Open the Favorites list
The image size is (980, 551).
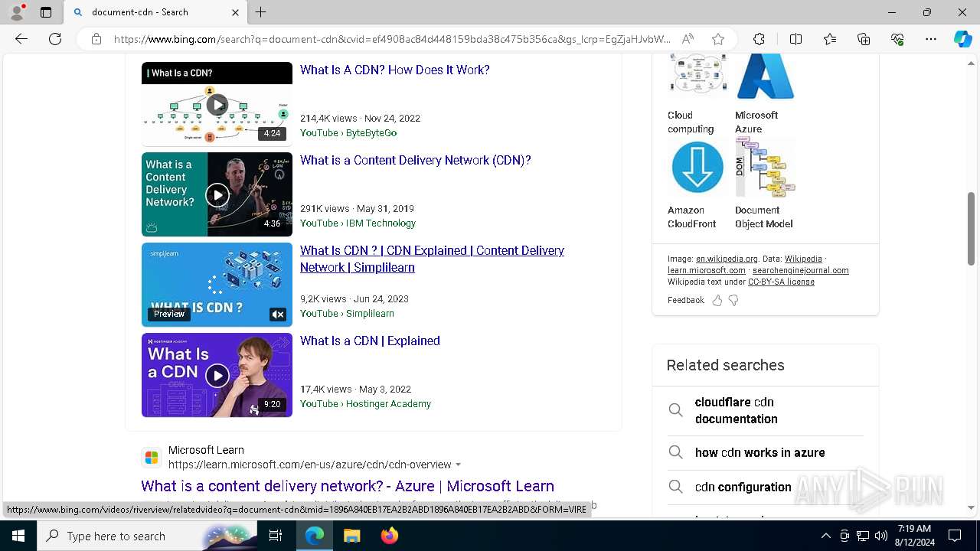tap(830, 39)
